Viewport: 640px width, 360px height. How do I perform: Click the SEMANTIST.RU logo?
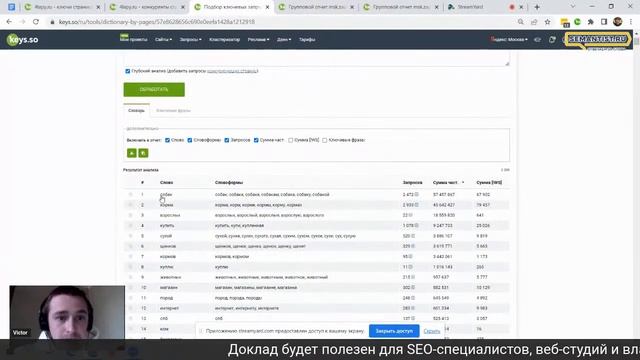598,40
